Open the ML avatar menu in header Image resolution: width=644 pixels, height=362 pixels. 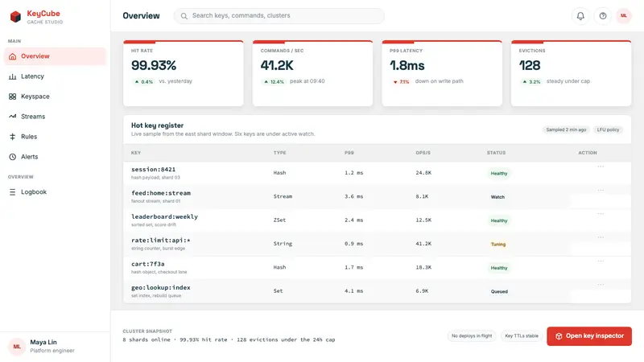pyautogui.click(x=623, y=16)
